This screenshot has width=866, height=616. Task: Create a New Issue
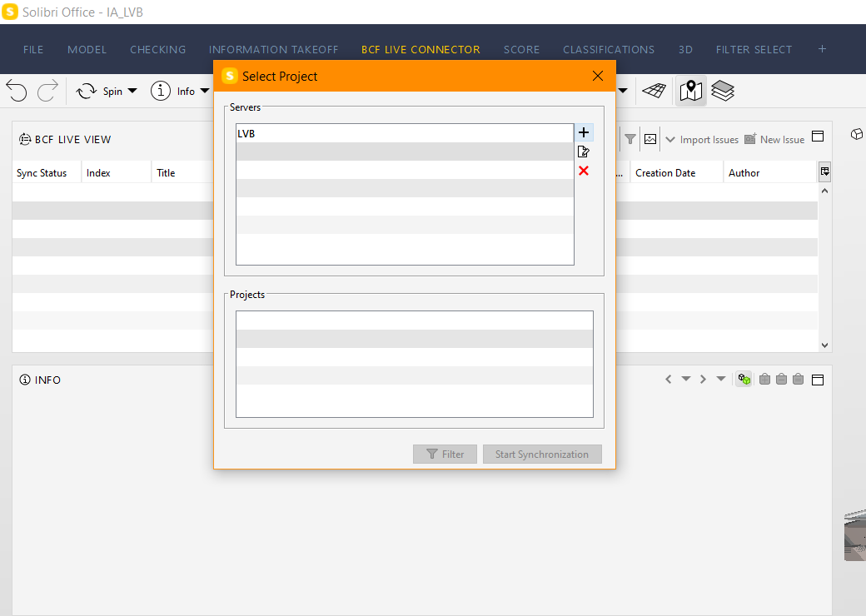click(x=774, y=139)
